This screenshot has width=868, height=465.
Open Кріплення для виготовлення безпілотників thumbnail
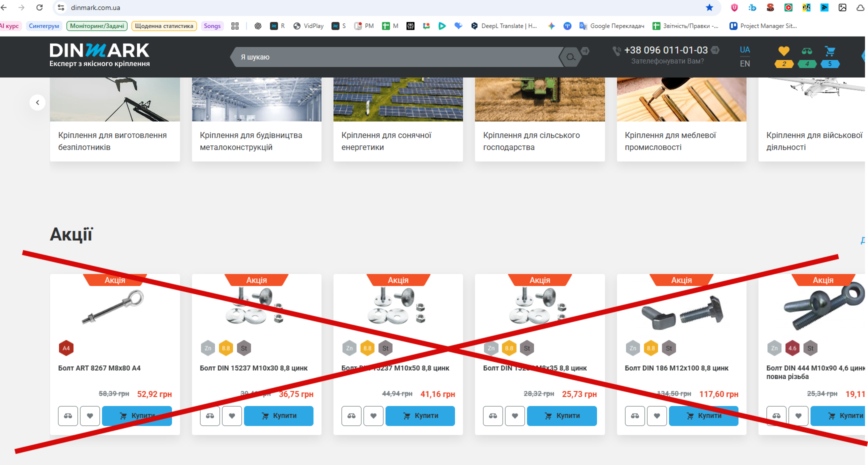(x=115, y=99)
